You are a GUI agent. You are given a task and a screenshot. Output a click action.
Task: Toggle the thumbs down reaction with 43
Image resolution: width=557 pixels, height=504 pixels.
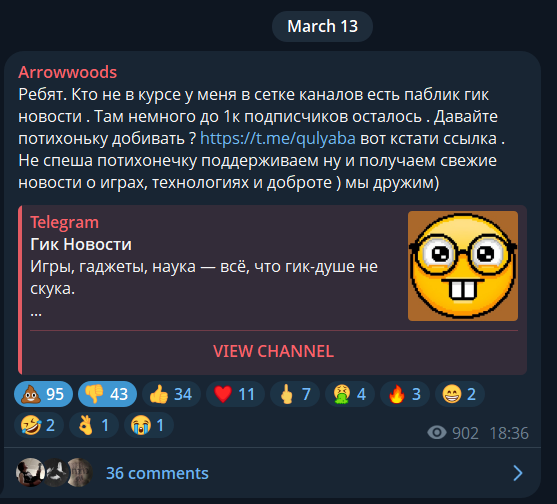tap(107, 394)
